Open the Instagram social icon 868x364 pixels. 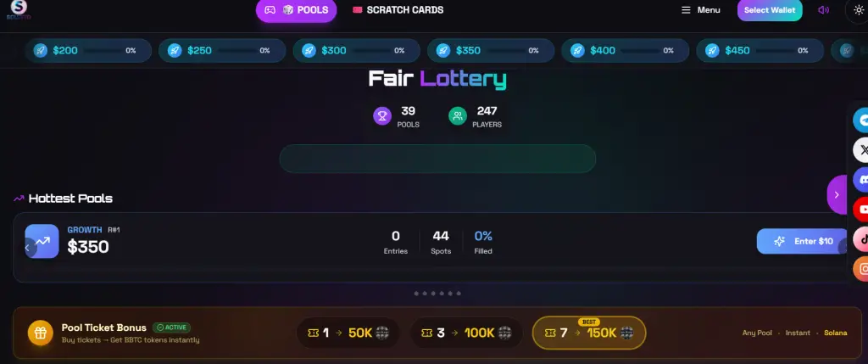click(x=861, y=269)
